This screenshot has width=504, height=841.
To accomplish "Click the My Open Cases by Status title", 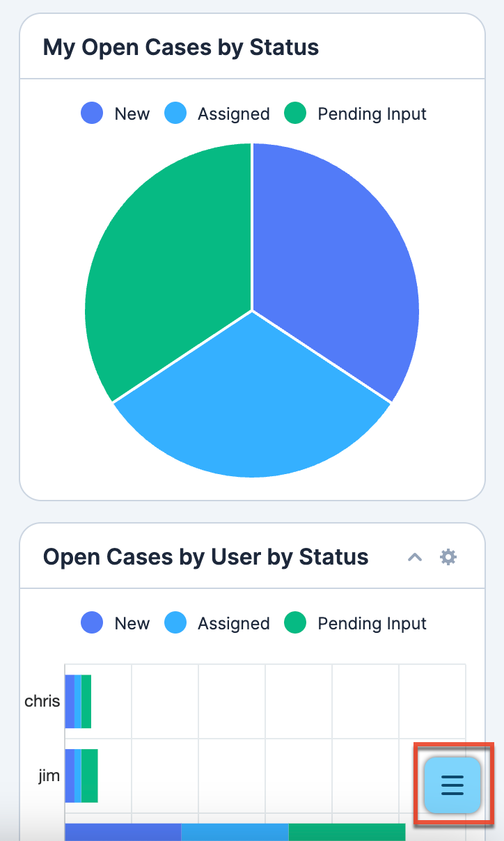I will point(181,47).
